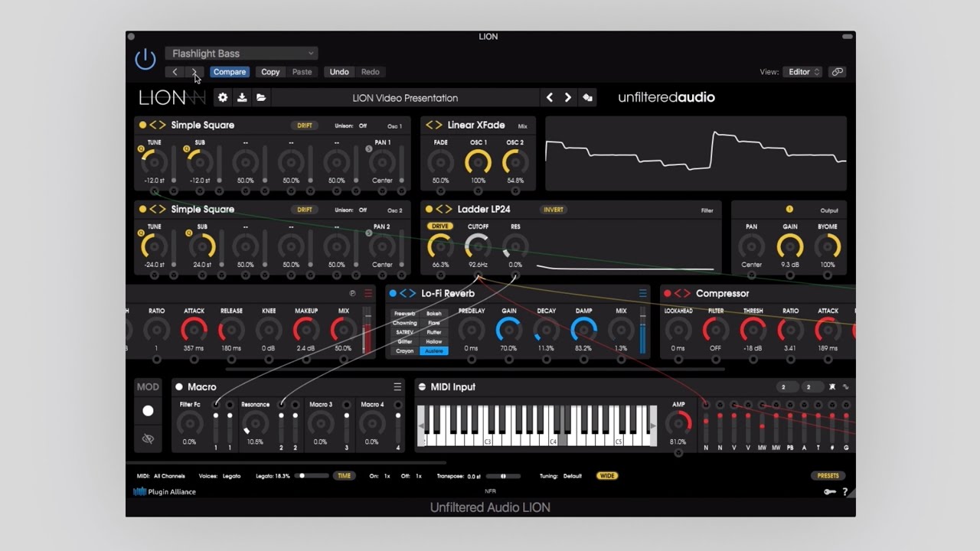Viewport: 980px width, 551px height.
Task: Toggle Osc 1 enable dot
Action: (x=142, y=125)
